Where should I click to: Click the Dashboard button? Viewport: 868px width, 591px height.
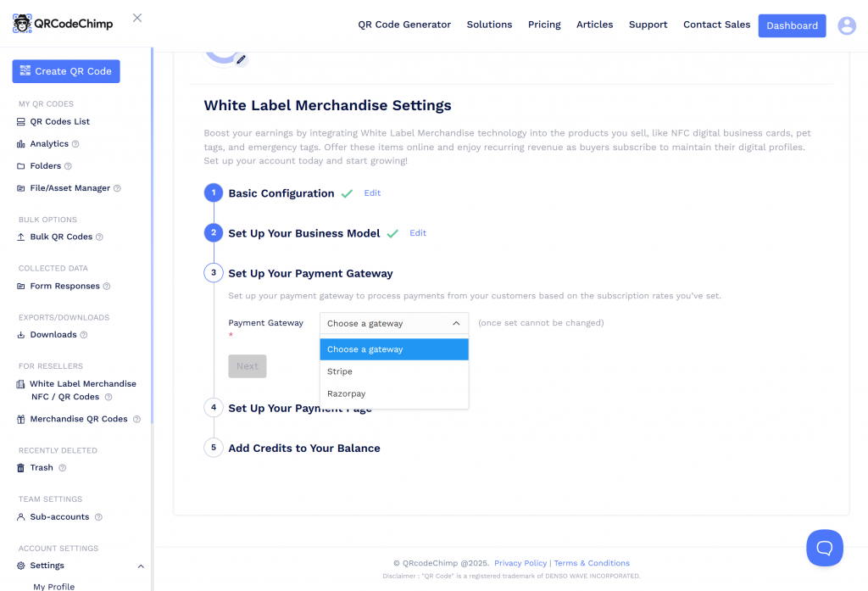[x=792, y=25]
